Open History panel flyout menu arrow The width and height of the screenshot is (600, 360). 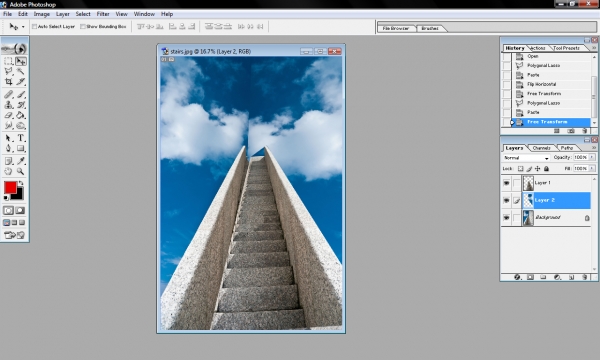[594, 48]
